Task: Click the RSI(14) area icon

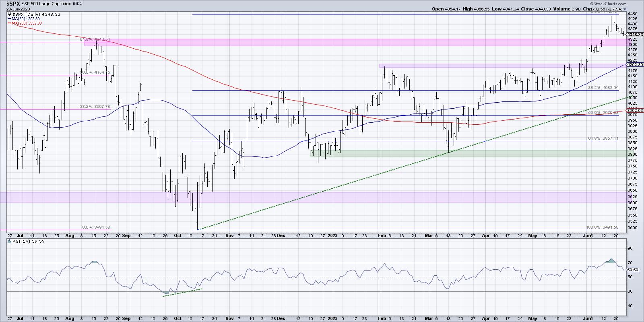Action: click(9, 242)
